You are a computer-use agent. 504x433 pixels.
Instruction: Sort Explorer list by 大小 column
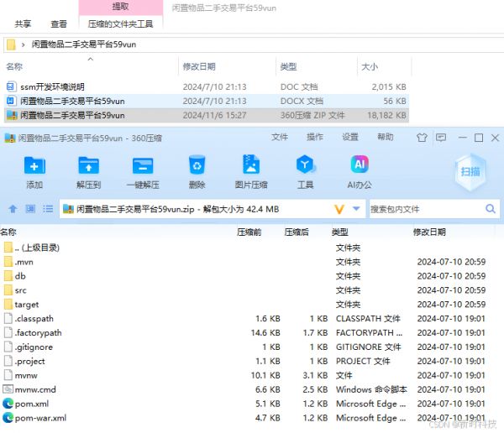370,66
